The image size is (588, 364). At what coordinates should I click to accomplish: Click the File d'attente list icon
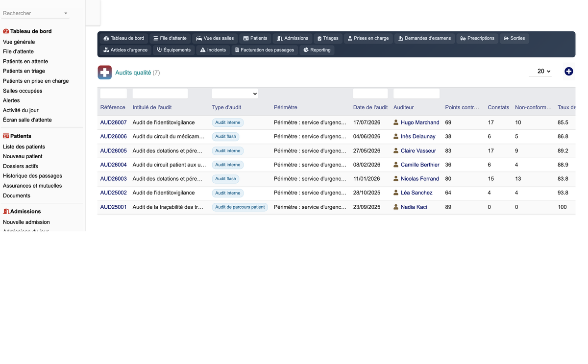point(155,38)
